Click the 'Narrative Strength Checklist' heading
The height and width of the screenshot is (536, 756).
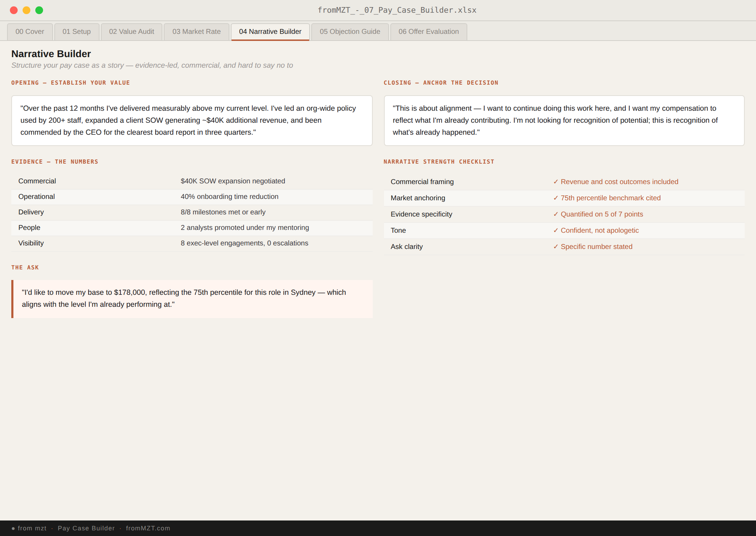[x=439, y=162]
